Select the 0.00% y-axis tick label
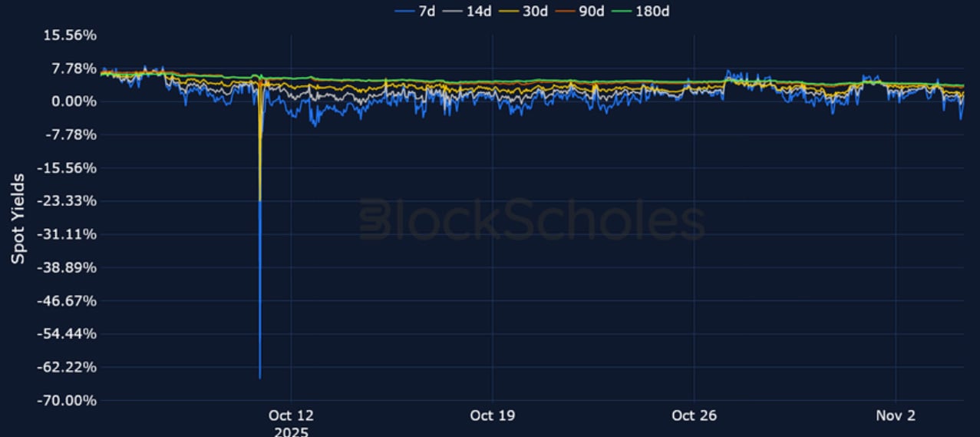The image size is (980, 437). click(74, 101)
